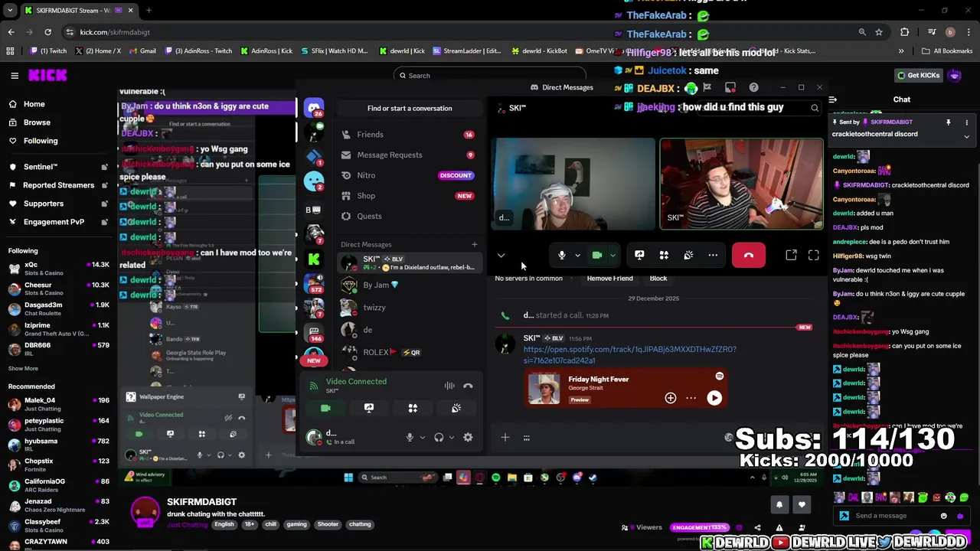Collapse call area with chevron below video
This screenshot has width=980, height=551.
click(501, 256)
